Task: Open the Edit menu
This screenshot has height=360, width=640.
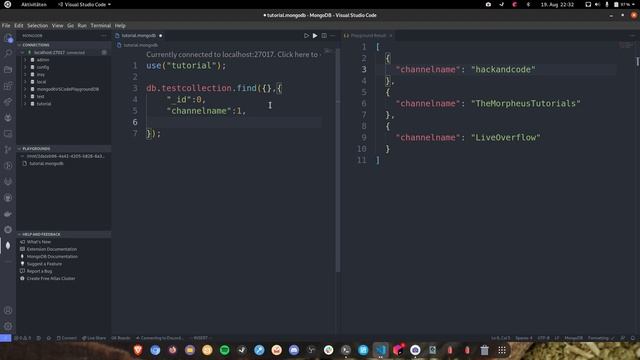Action: 19,25
